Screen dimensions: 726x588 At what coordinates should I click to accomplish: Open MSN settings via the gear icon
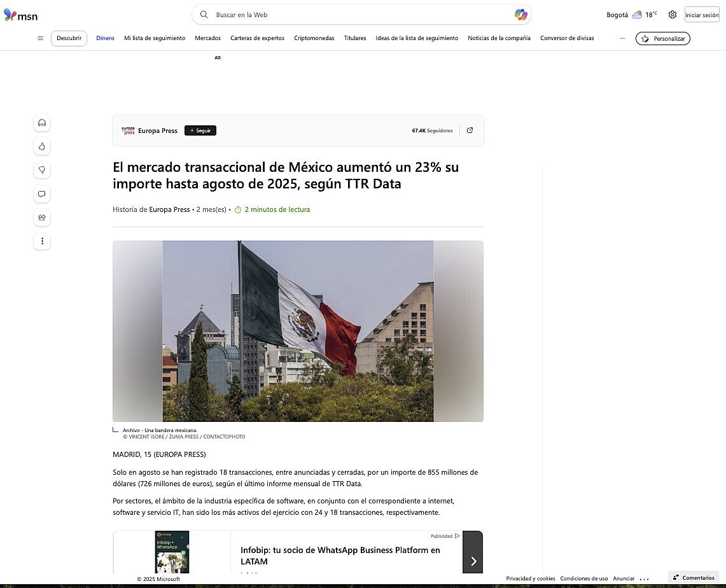click(673, 15)
